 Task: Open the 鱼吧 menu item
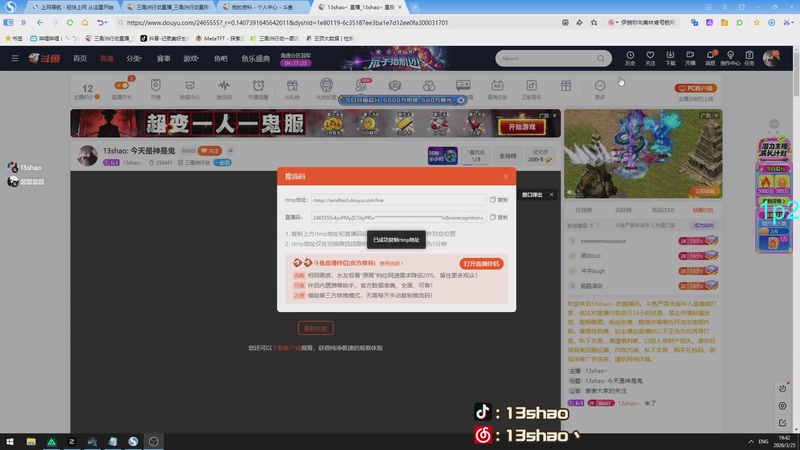tap(220, 59)
